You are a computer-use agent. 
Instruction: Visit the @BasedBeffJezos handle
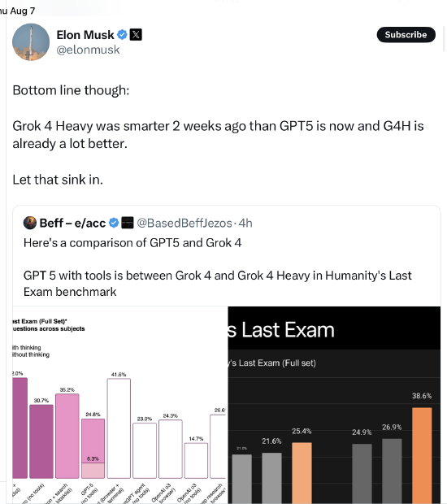pos(184,223)
